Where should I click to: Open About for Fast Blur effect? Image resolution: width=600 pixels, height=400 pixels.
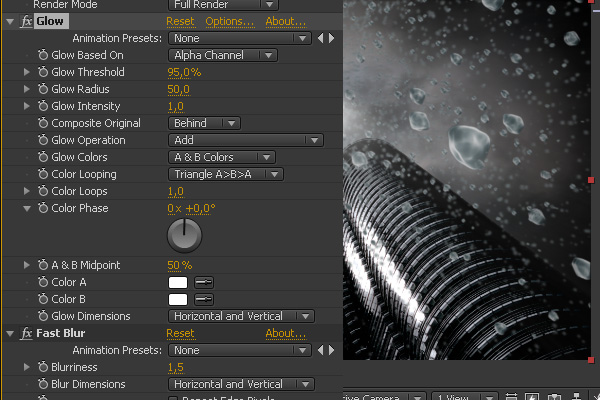pyautogui.click(x=286, y=333)
